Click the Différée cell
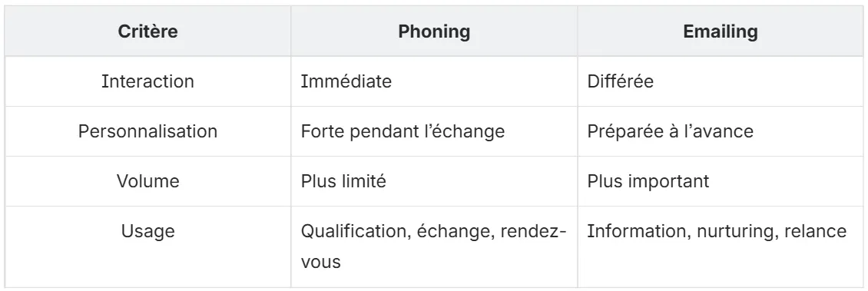This screenshot has width=868, height=291. (x=721, y=81)
